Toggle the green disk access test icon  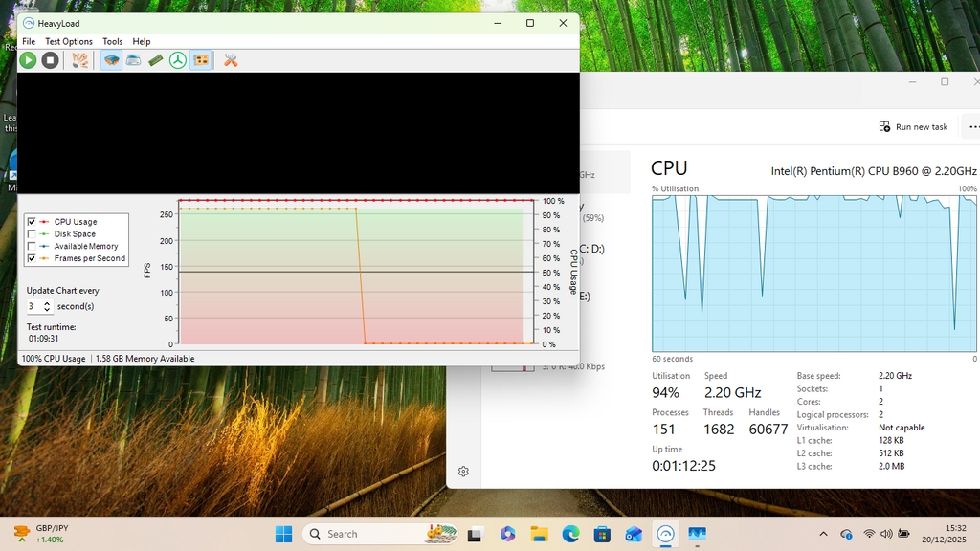pos(178,60)
